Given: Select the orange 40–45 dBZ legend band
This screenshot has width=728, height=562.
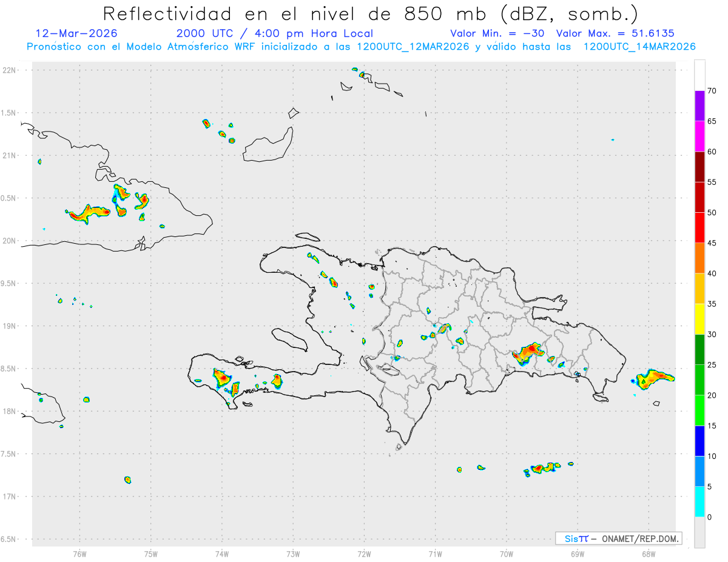Looking at the screenshot, I should click(699, 258).
